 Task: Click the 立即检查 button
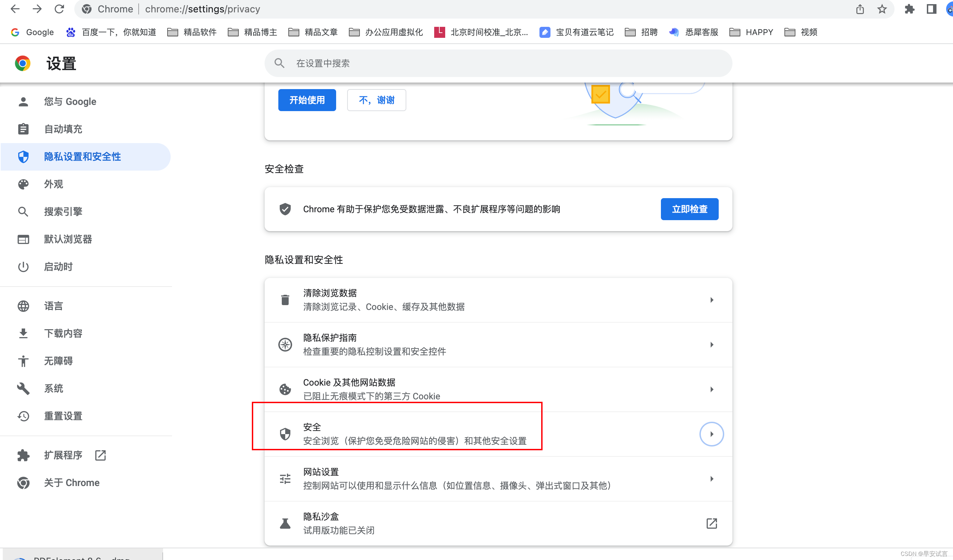689,209
